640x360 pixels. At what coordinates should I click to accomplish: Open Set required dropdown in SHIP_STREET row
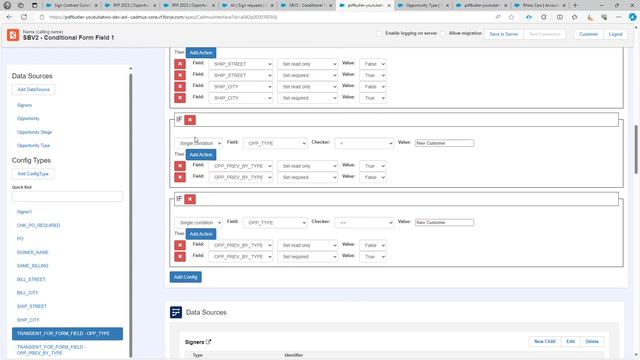tap(308, 76)
